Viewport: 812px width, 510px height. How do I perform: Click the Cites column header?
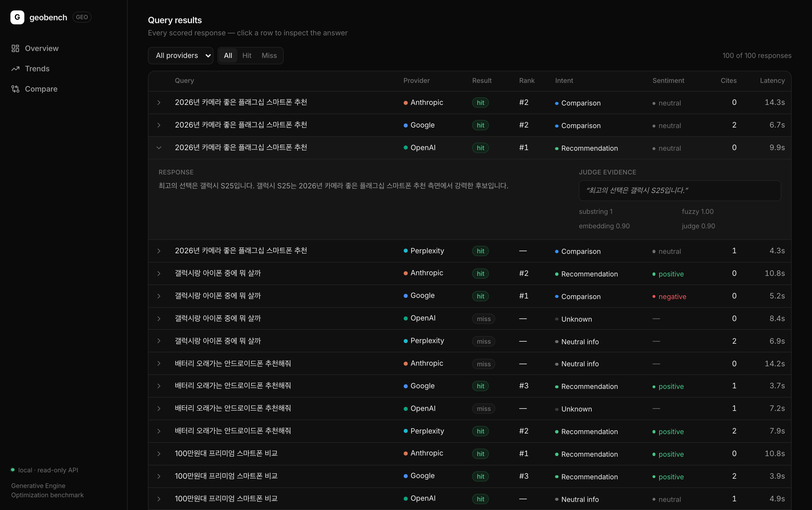click(x=728, y=81)
